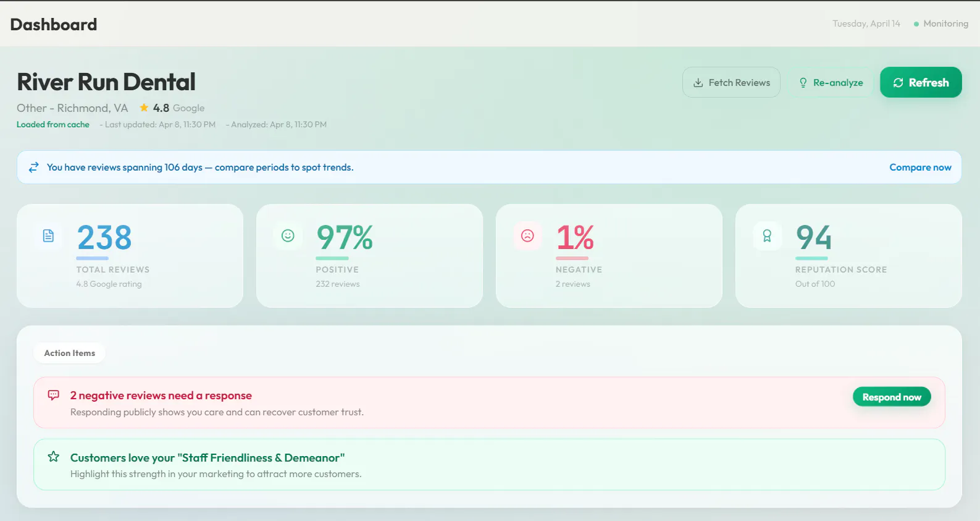Click the River Run Dental heading
Image resolution: width=980 pixels, height=521 pixels.
coord(106,82)
